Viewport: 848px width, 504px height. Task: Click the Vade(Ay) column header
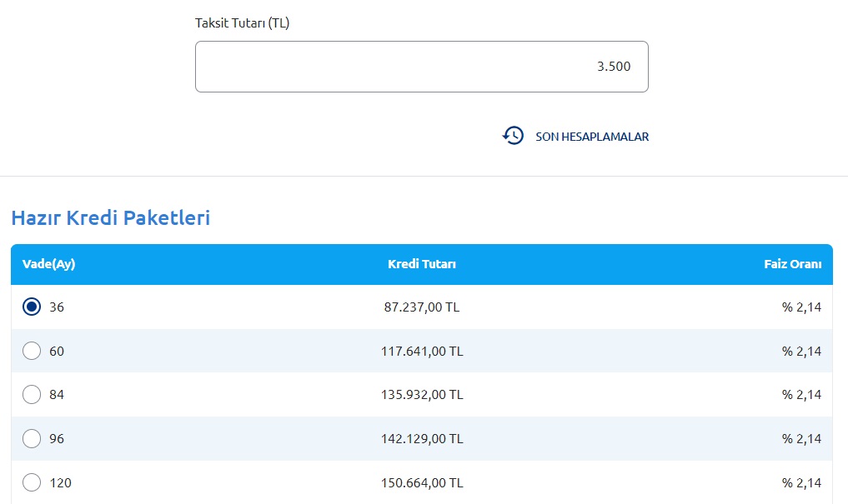point(48,264)
